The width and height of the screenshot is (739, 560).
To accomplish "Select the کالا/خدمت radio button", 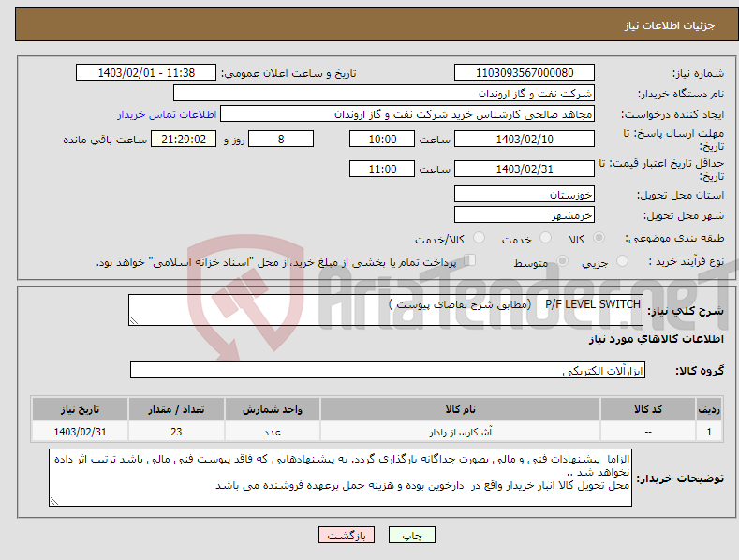I will 479,238.
